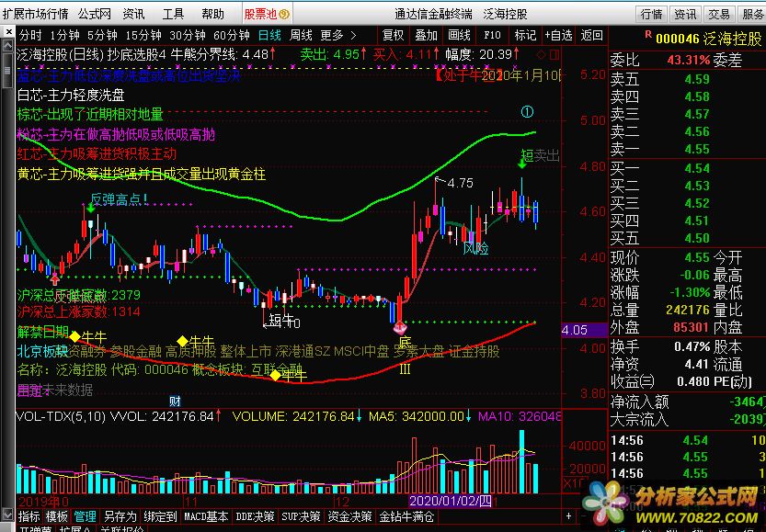Switch to the 交易 top-right tab
Screen dimensions: 766x532
718,15
